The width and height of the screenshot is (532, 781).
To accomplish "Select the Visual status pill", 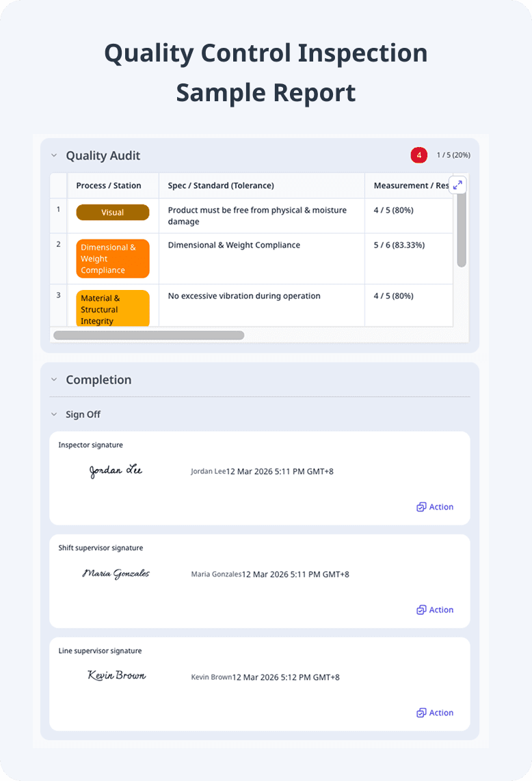I will (x=112, y=212).
